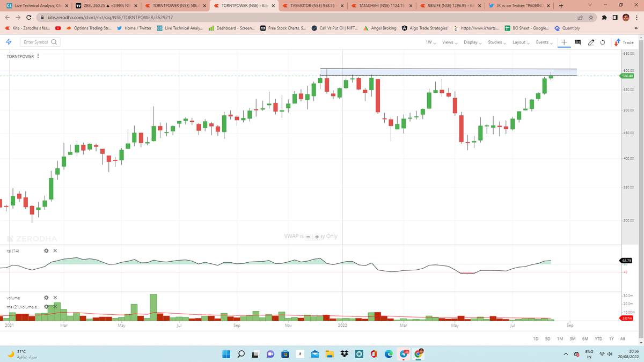This screenshot has height=362, width=644.
Task: Click the address bar URL
Action: click(110, 17)
